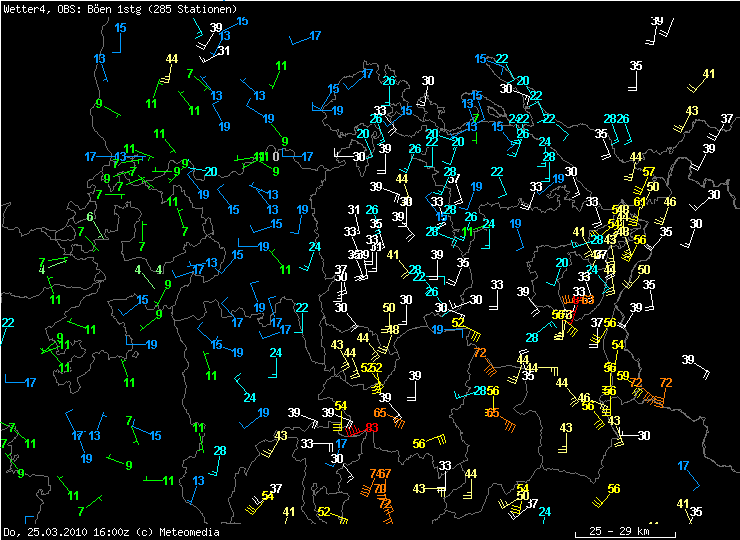Viewport: 740px width, 540px height.
Task: Click blue 17 station beside white 0
Action: (307, 157)
